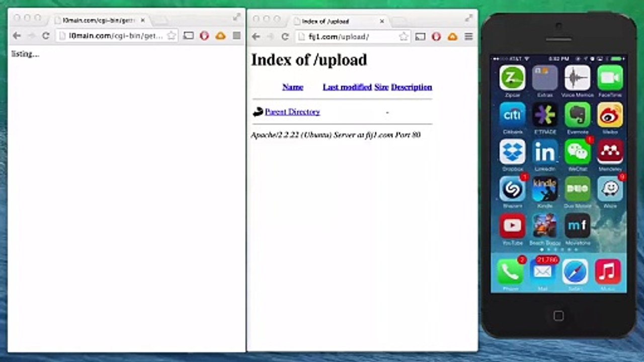Bookmark the l0main.com page with the star
This screenshot has height=362, width=644.
pos(172,36)
